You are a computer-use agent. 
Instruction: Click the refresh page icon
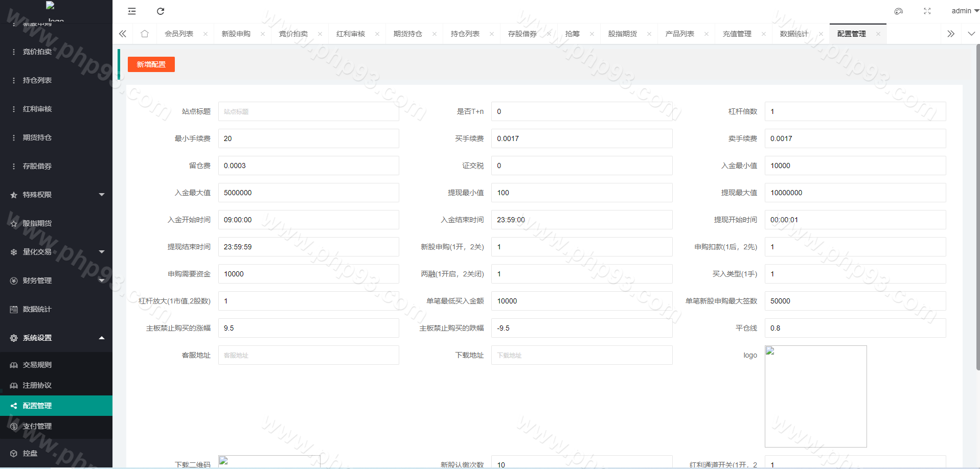pos(161,11)
